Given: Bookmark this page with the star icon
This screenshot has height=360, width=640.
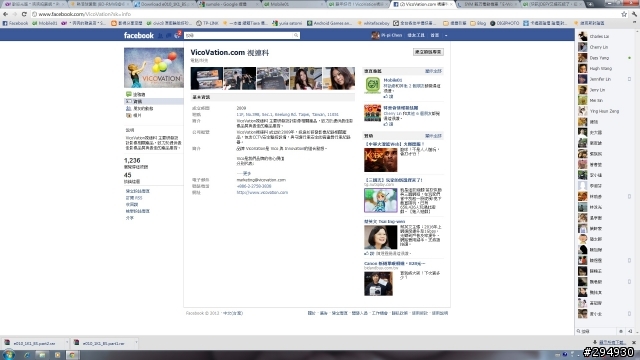Looking at the screenshot, I should tap(624, 14).
